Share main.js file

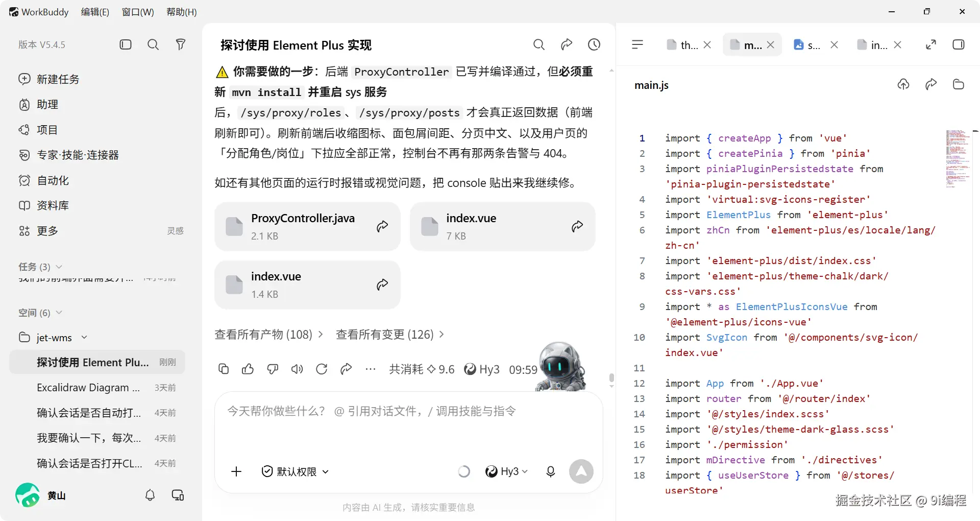point(931,84)
